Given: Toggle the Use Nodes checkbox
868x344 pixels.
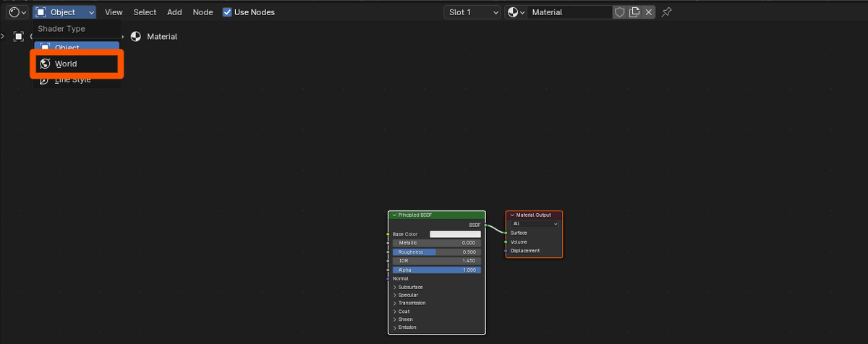Looking at the screenshot, I should pos(227,12).
